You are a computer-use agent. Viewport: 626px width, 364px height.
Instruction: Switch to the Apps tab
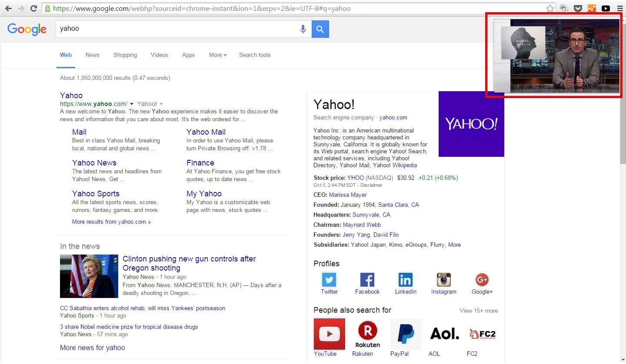coord(188,55)
